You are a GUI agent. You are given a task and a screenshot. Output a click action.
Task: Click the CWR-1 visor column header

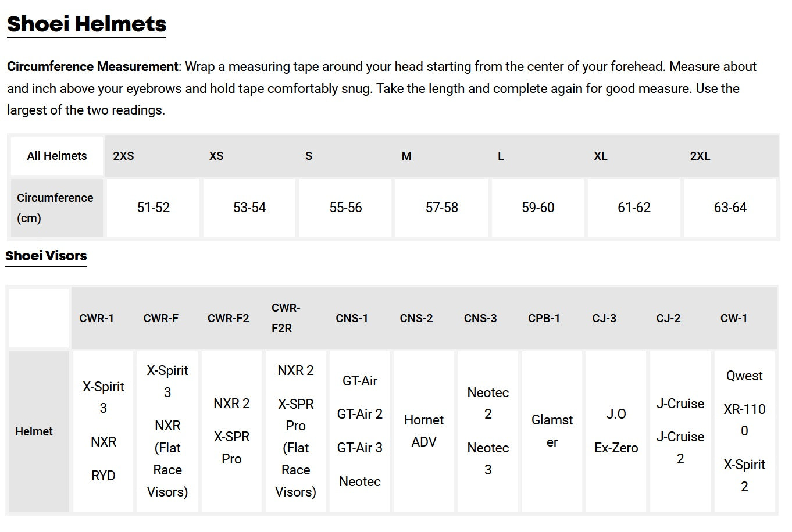(x=97, y=318)
